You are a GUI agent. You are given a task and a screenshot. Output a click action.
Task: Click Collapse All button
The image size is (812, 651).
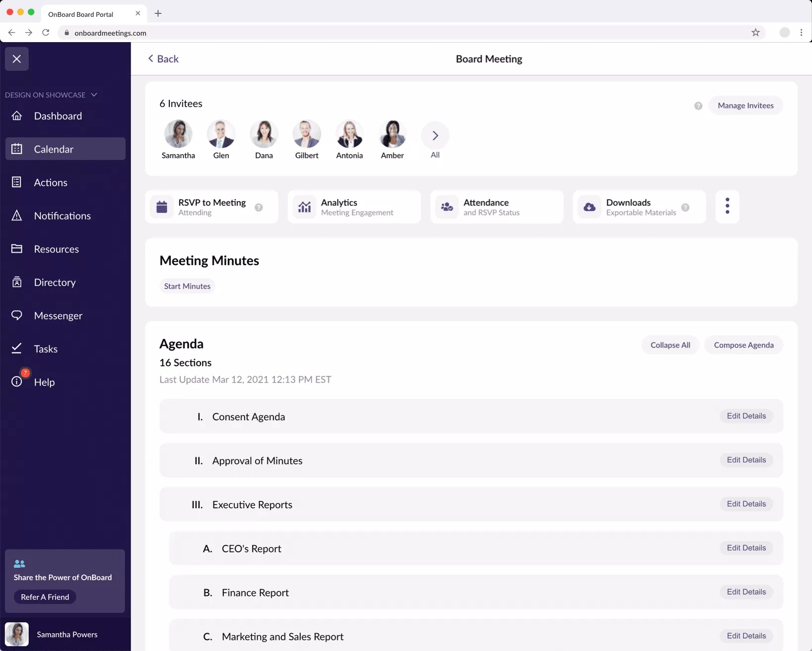pyautogui.click(x=670, y=345)
